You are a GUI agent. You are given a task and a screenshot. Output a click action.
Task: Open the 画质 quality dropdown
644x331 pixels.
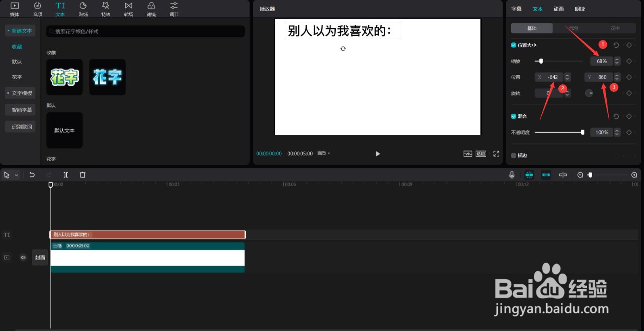[324, 153]
